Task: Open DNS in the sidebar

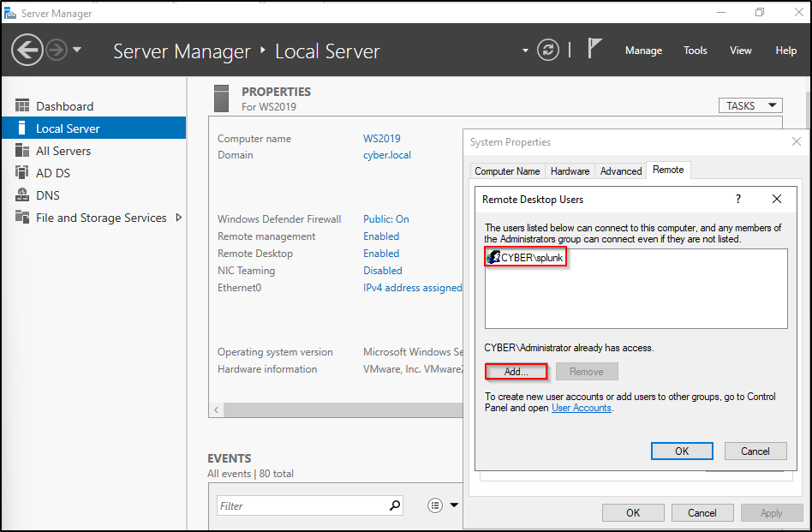Action: pyautogui.click(x=93, y=195)
